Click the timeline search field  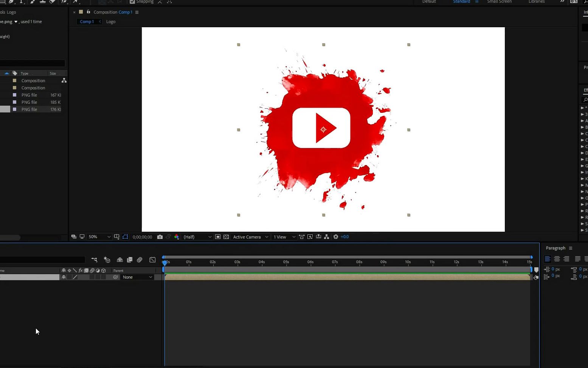42,260
